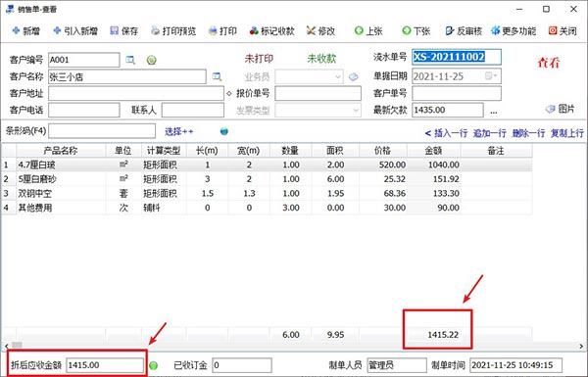The height and width of the screenshot is (377, 588).
Task: Click 追加一行 to append a row
Action: (489, 133)
